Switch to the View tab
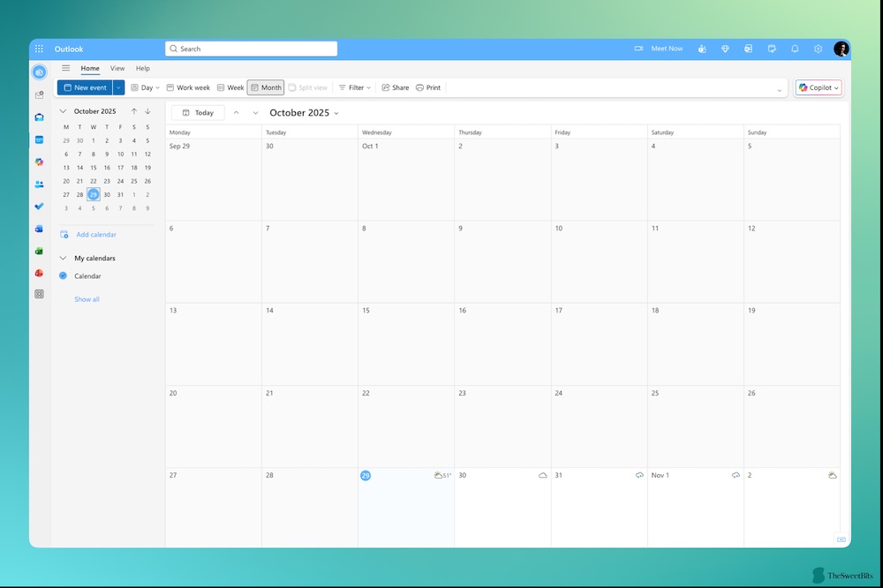Screen dimensions: 883x588 (117, 68)
